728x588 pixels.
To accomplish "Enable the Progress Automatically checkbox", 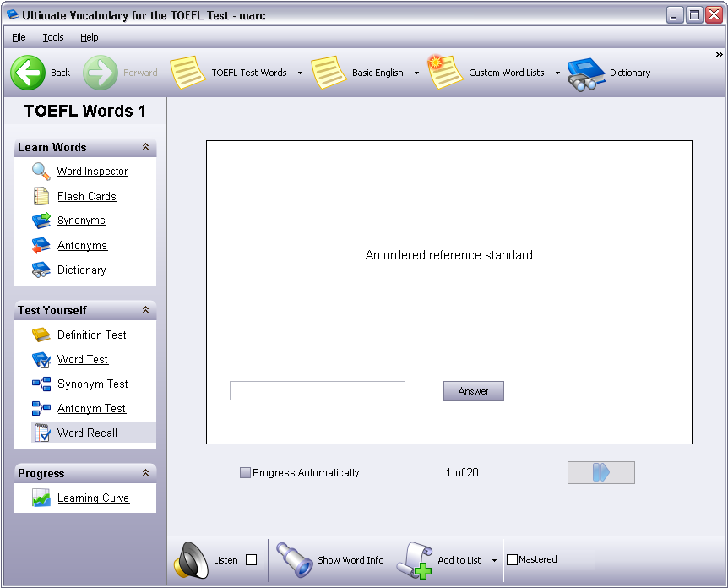I will [x=245, y=473].
